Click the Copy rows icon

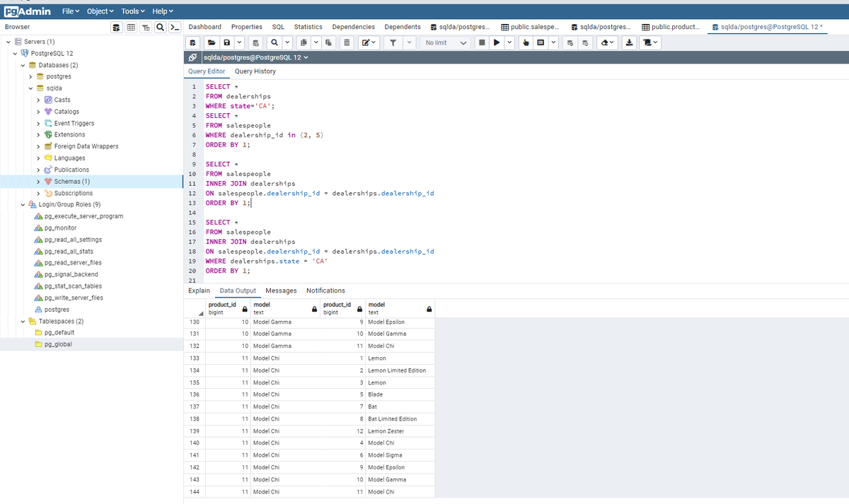coord(303,42)
